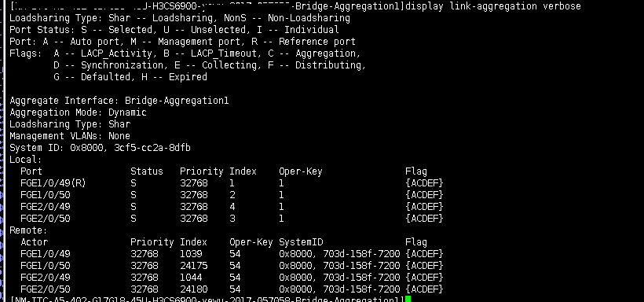Viewport: 644px width, 302px height.
Task: Click the 'display link-aggregation verbose' command text
Action: tap(493, 6)
